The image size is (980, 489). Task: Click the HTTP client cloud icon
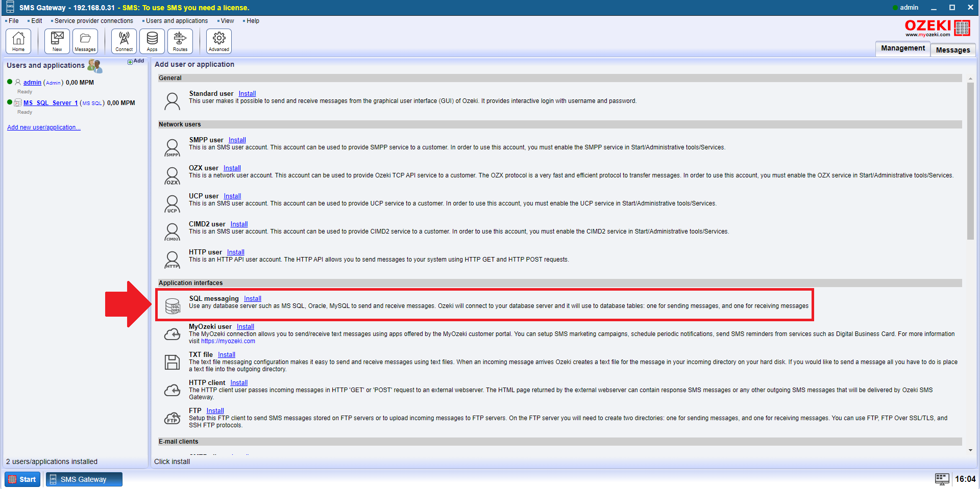[x=173, y=391]
